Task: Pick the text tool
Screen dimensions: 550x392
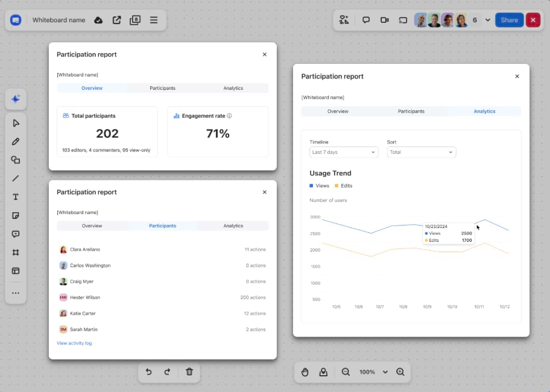Action: pyautogui.click(x=16, y=197)
